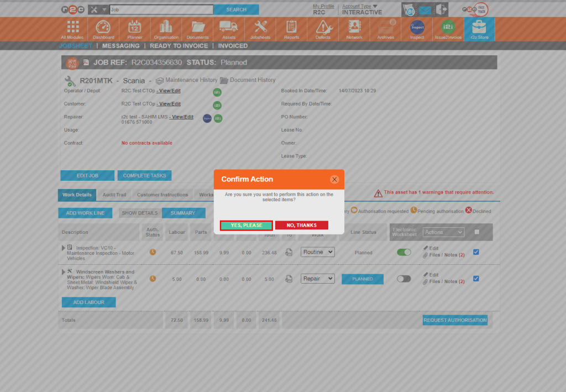Screen dimensions: 566x392
Task: Open the Repair work type dropdown
Action: pyautogui.click(x=317, y=279)
